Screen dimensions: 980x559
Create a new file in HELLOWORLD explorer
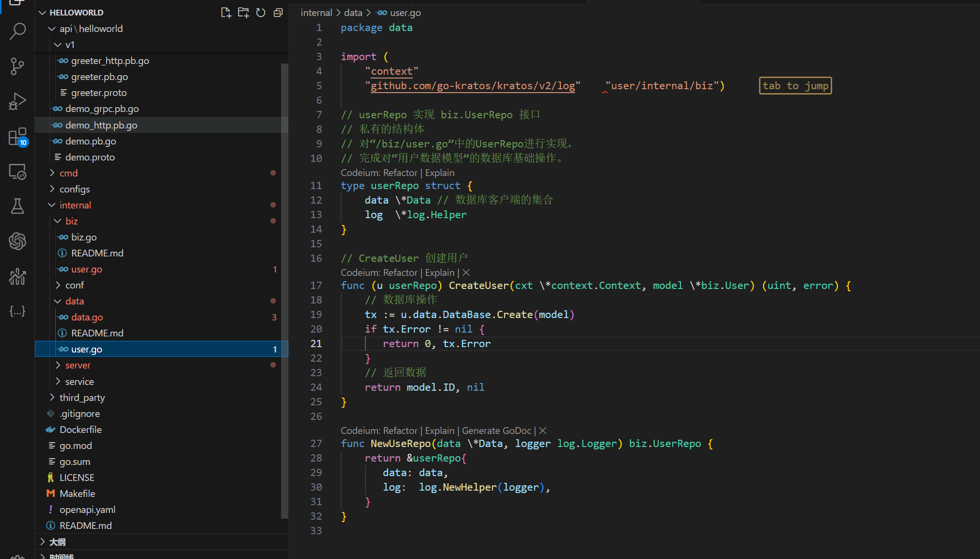(x=226, y=13)
